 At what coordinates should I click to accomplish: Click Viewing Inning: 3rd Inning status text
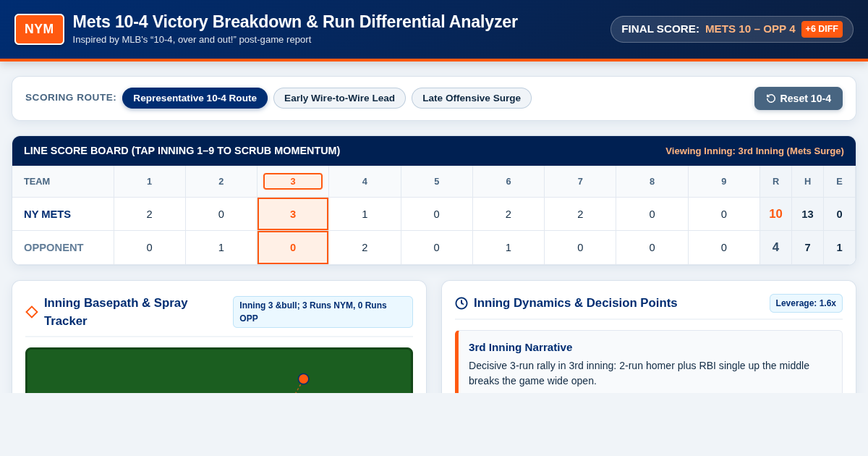click(x=754, y=151)
